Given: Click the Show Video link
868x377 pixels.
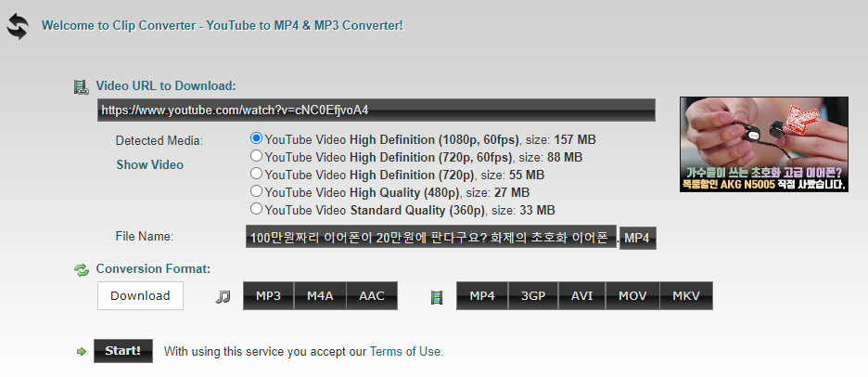Looking at the screenshot, I should tap(150, 164).
